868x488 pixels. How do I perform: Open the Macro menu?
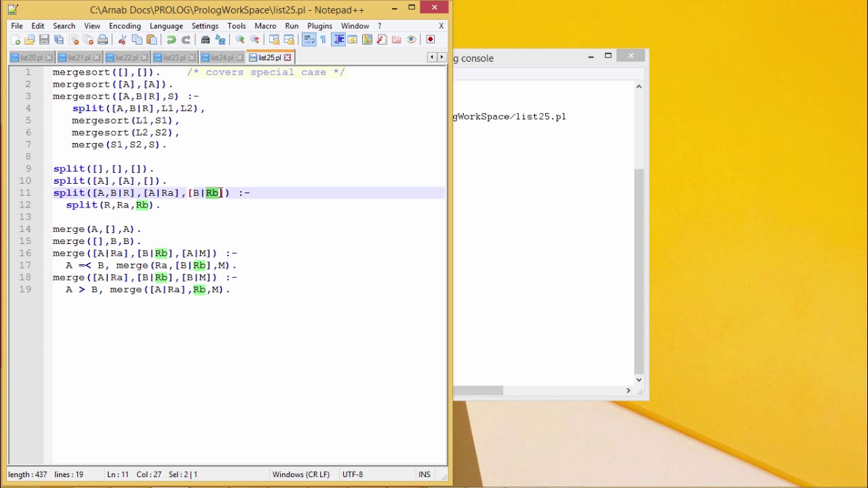(x=265, y=26)
